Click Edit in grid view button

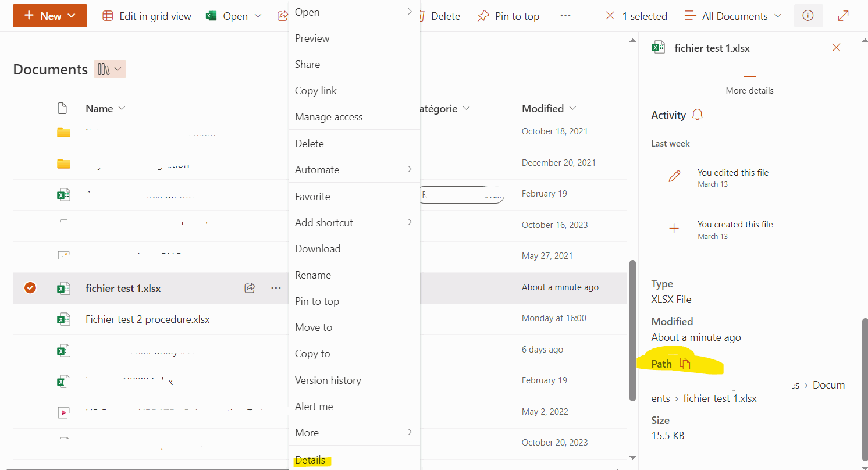147,16
